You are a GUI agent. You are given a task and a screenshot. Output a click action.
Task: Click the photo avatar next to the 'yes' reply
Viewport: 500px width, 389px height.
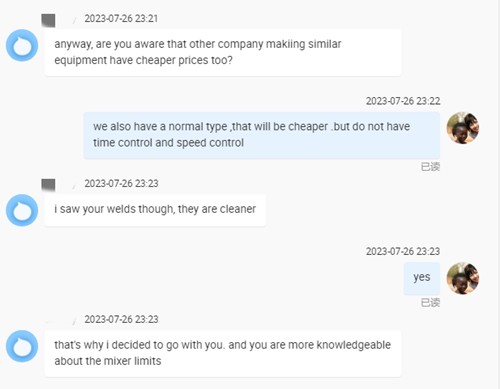(463, 278)
